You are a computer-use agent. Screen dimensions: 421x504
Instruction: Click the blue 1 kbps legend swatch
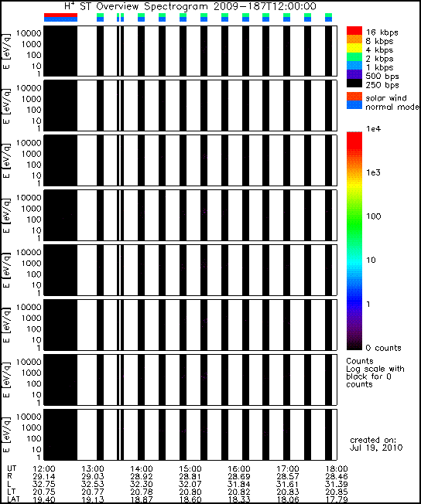pyautogui.click(x=354, y=66)
